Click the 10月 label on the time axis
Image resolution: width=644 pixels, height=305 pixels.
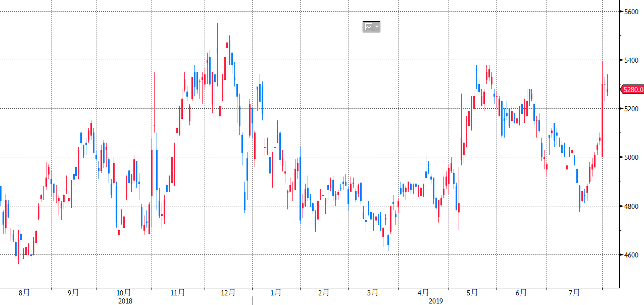click(124, 292)
